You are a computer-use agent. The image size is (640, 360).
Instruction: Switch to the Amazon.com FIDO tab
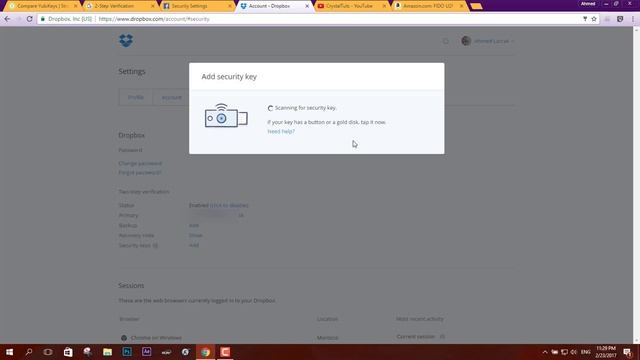point(427,6)
